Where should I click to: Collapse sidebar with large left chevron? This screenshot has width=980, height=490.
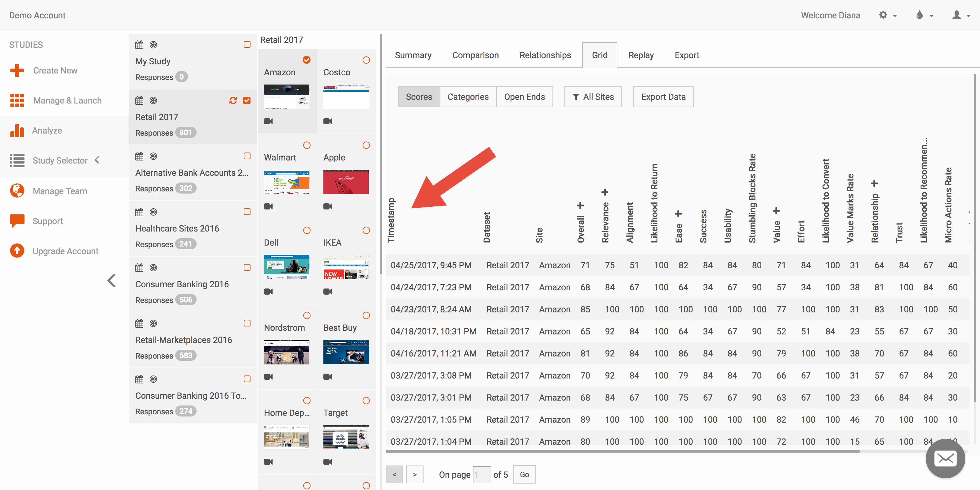point(111,281)
